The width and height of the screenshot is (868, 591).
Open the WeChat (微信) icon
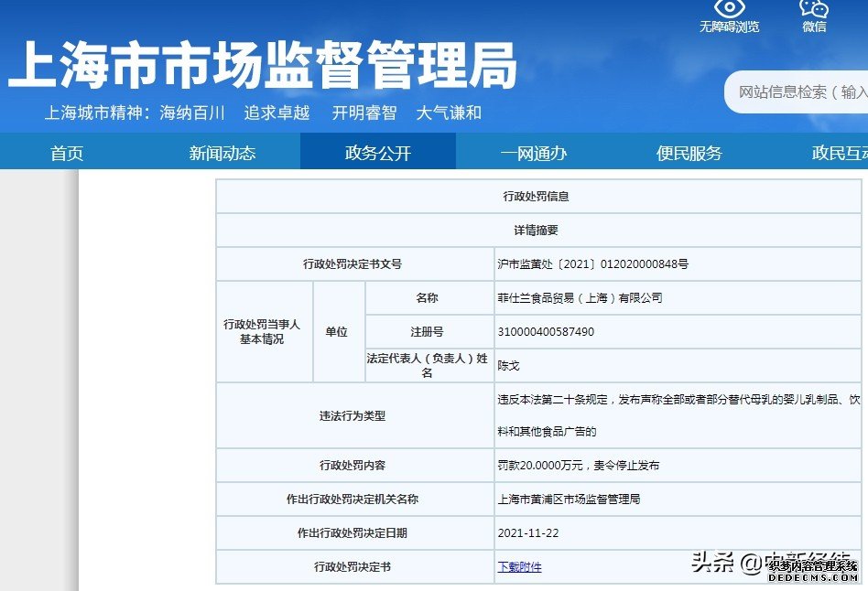(x=814, y=8)
